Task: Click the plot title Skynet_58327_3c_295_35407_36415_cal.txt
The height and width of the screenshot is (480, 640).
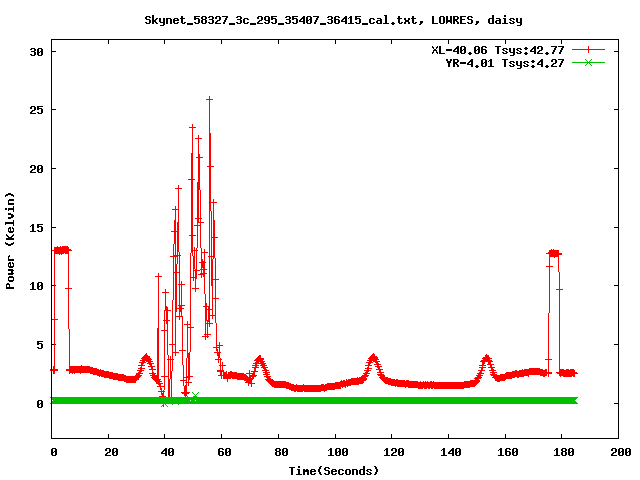Action: 281,20
